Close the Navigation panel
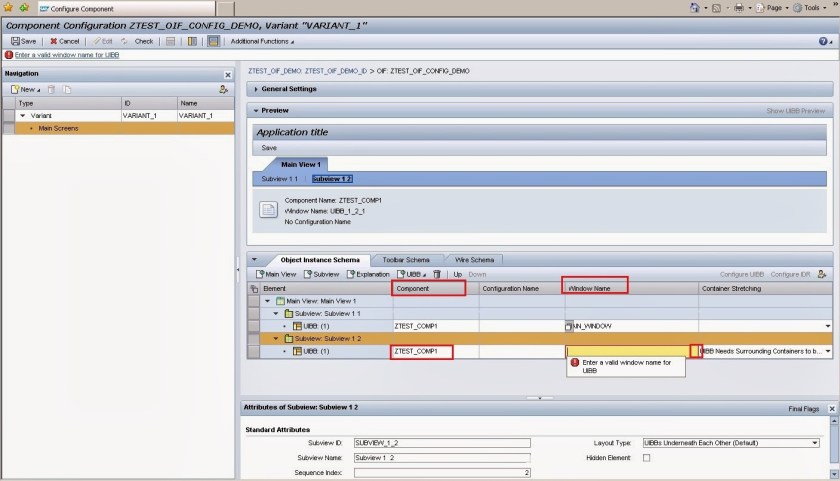Screen dimensions: 840x481 click(228, 74)
